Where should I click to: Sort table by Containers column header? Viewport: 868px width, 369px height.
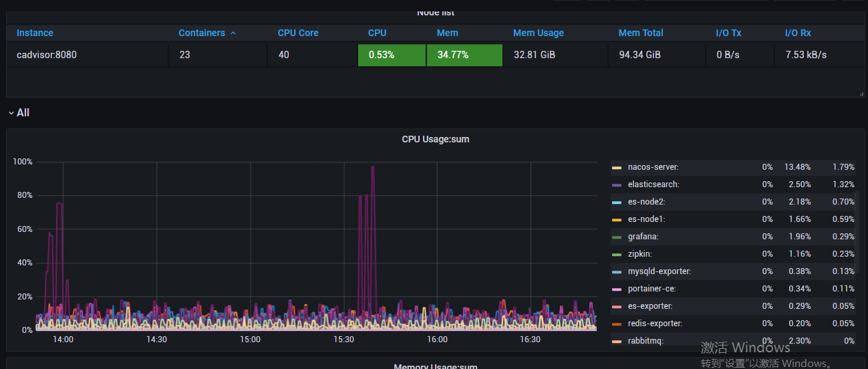tap(201, 33)
